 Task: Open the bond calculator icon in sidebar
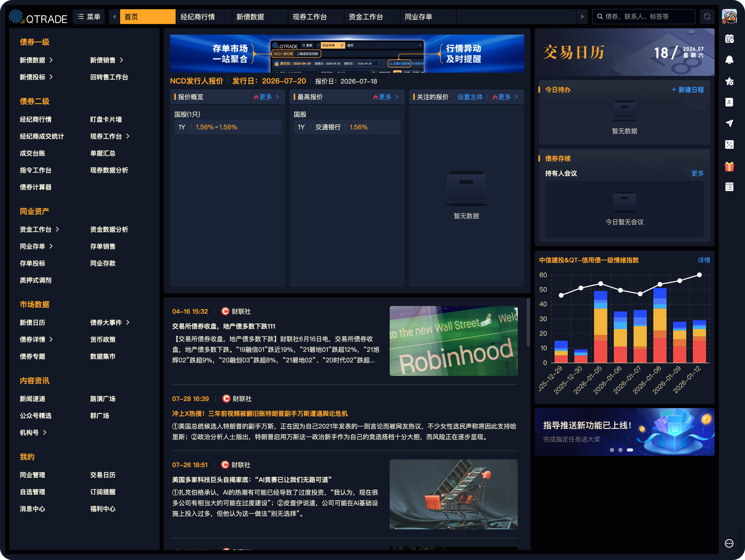(x=729, y=144)
